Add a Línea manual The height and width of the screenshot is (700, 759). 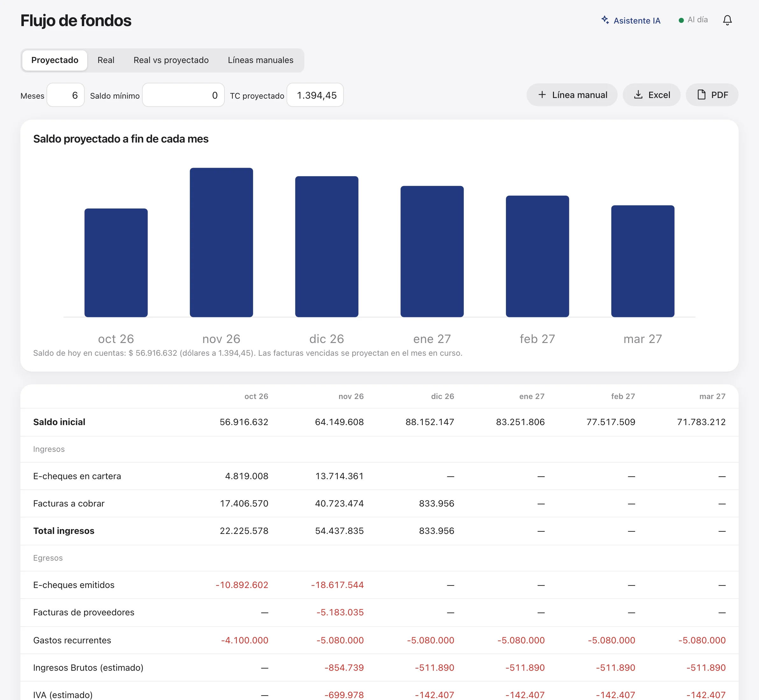[571, 95]
